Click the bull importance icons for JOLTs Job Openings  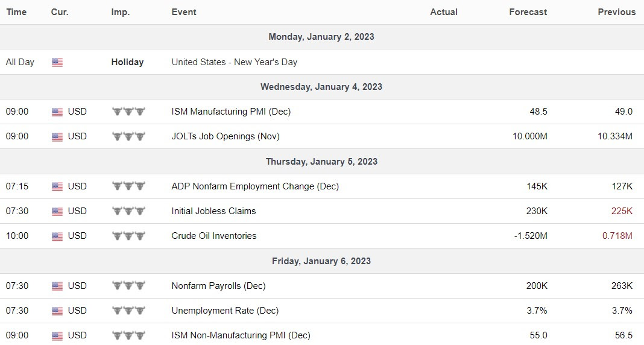[x=128, y=136]
